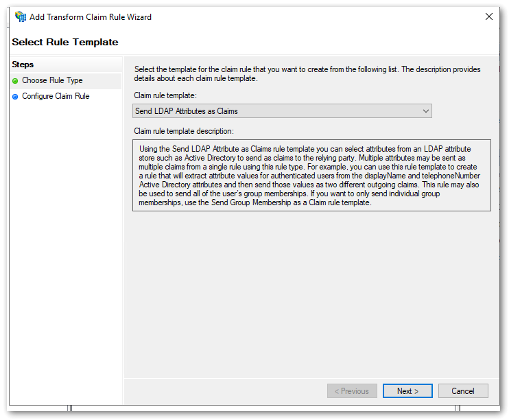Select the Choose Rule Type step
The height and width of the screenshot is (420, 509).
click(52, 81)
